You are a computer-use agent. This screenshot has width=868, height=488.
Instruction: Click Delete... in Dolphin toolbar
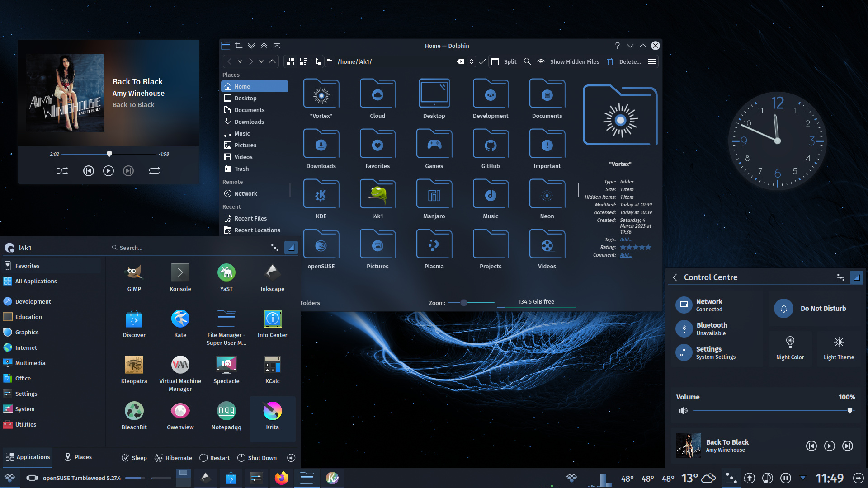(x=624, y=61)
